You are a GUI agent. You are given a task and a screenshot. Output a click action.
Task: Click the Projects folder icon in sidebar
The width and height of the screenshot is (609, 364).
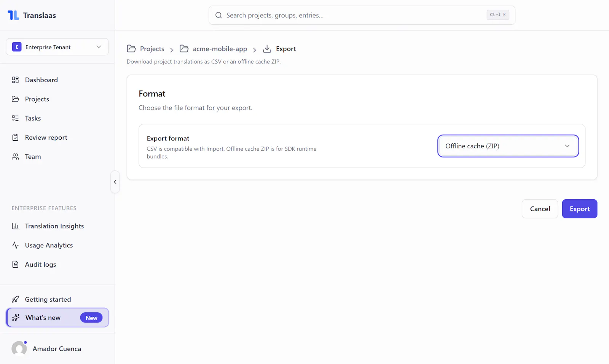click(15, 99)
